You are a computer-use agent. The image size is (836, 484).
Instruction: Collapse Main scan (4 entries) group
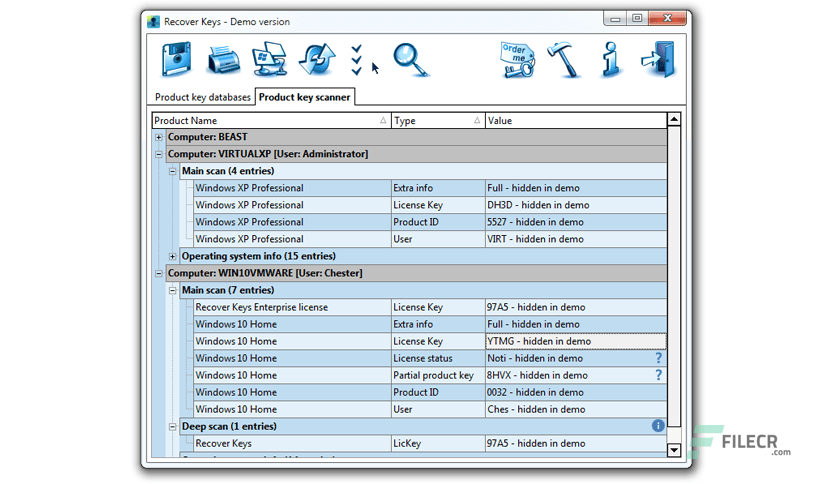172,171
